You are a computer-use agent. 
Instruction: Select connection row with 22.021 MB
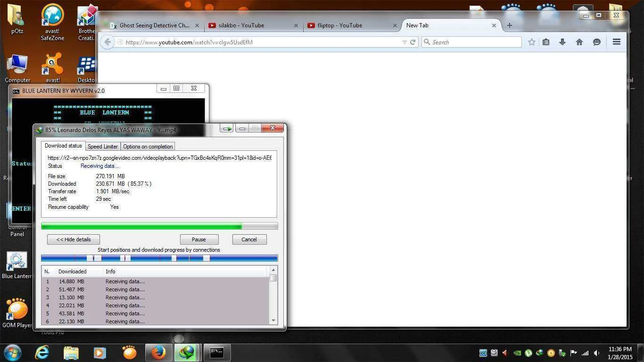pyautogui.click(x=155, y=305)
